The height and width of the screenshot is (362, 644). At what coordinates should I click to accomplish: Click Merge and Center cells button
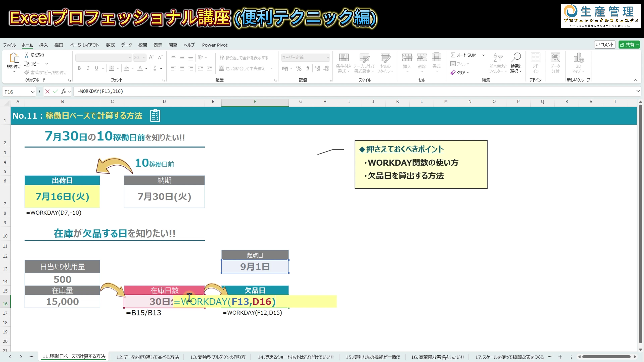[242, 68]
